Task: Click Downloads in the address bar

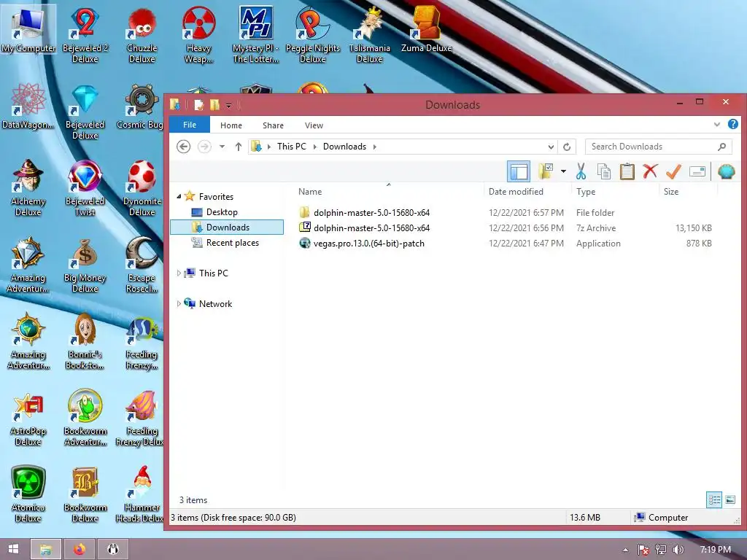Action: [344, 147]
